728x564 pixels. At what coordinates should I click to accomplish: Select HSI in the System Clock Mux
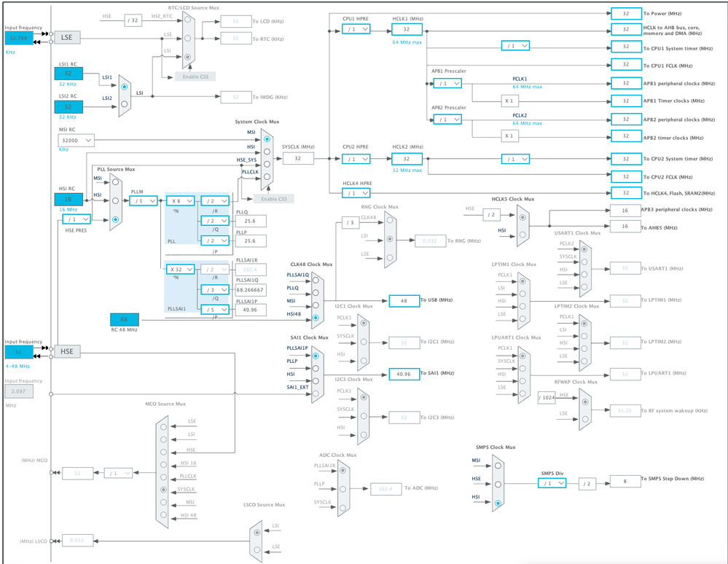pyautogui.click(x=267, y=152)
